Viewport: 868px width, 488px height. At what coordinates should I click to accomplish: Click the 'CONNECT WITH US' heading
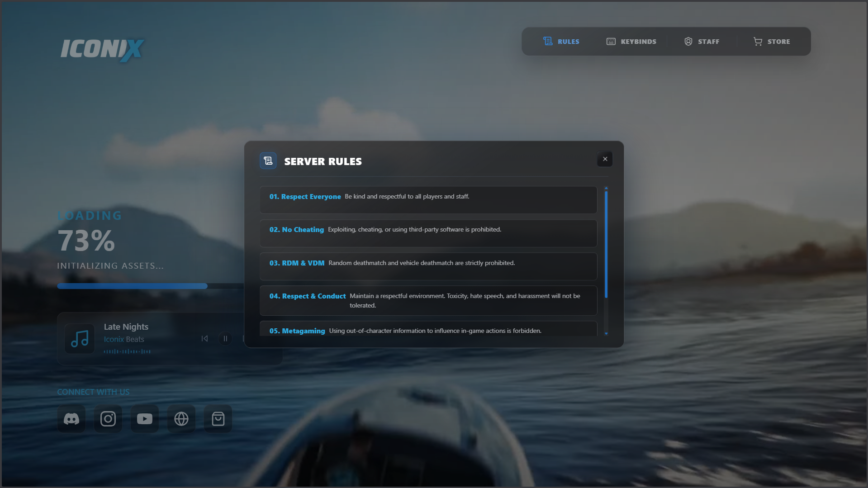[93, 392]
